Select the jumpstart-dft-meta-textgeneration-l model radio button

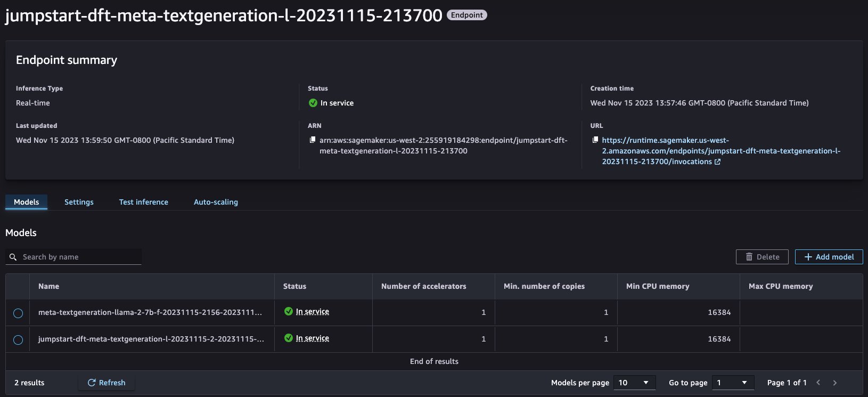coord(18,340)
